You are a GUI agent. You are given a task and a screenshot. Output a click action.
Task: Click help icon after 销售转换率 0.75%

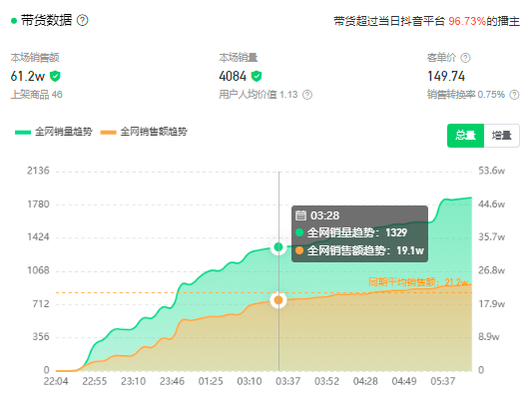(514, 95)
